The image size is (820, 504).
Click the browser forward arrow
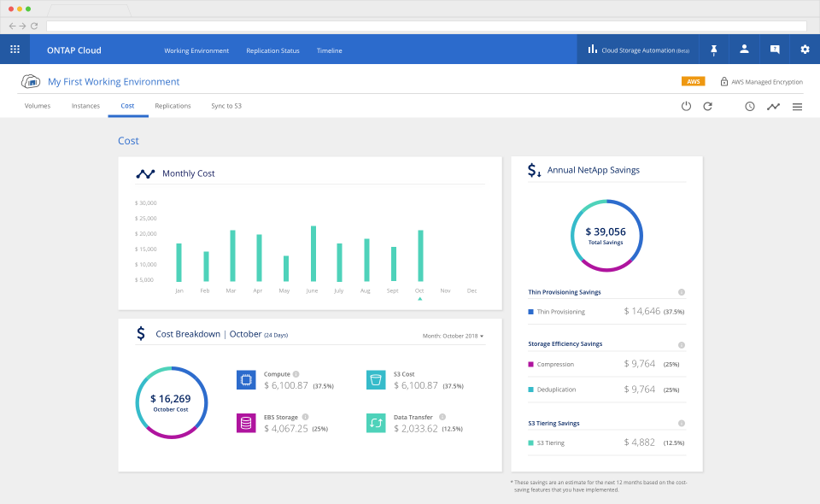[x=22, y=26]
